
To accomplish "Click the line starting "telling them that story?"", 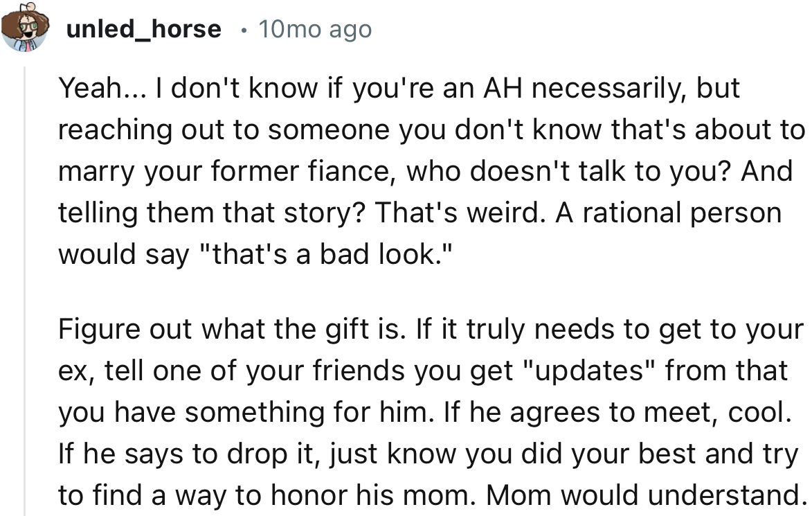I will (420, 213).
